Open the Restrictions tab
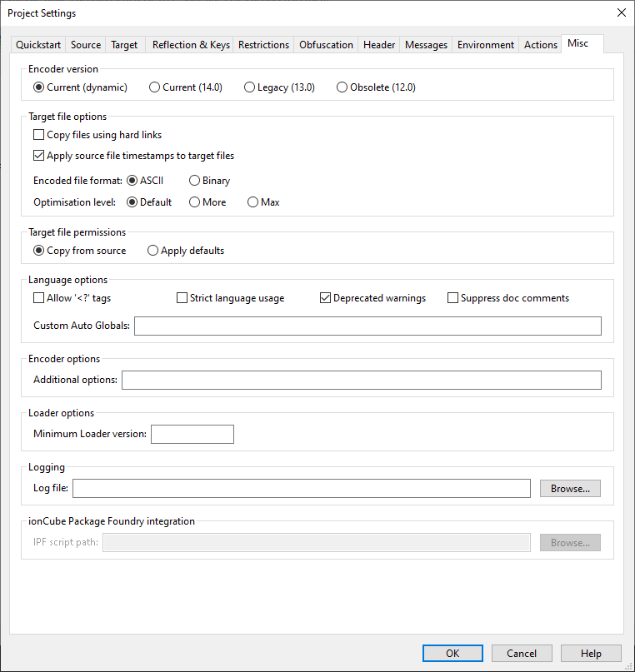This screenshot has width=635, height=672. click(263, 45)
